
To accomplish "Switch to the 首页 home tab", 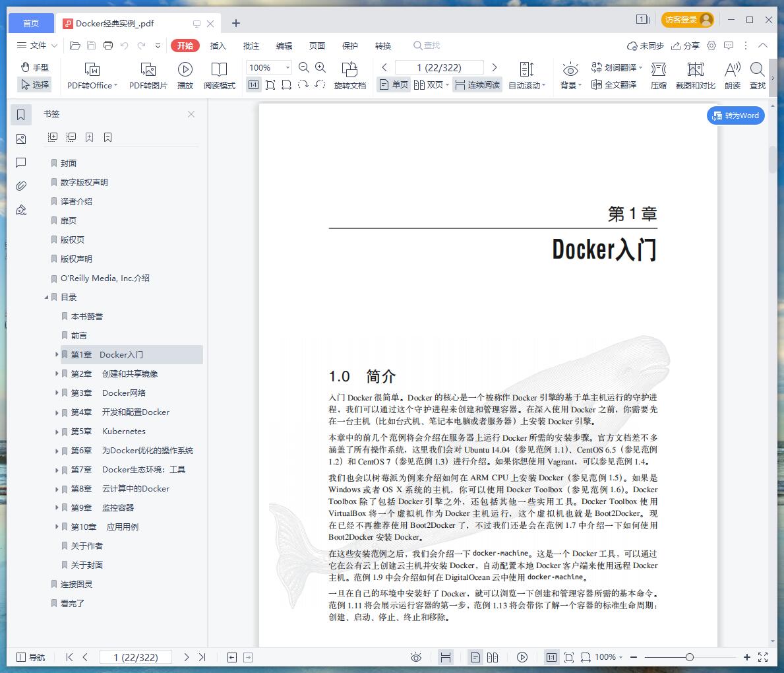I will click(31, 23).
